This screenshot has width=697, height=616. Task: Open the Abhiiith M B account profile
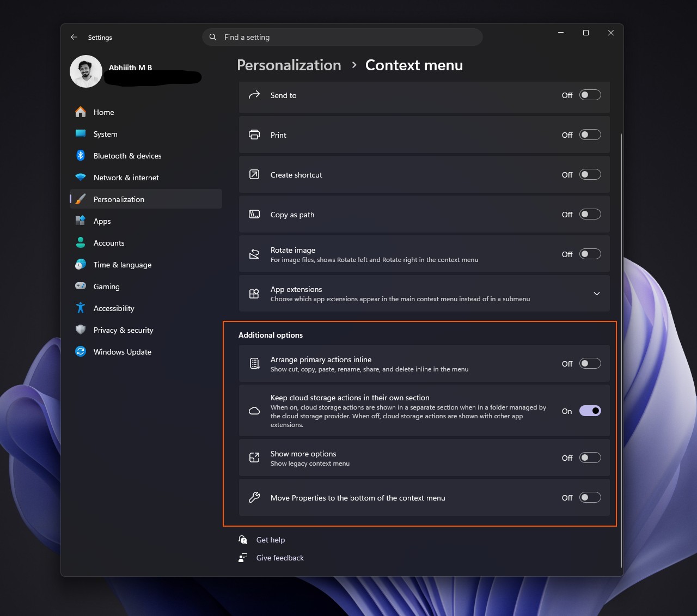[x=130, y=68]
